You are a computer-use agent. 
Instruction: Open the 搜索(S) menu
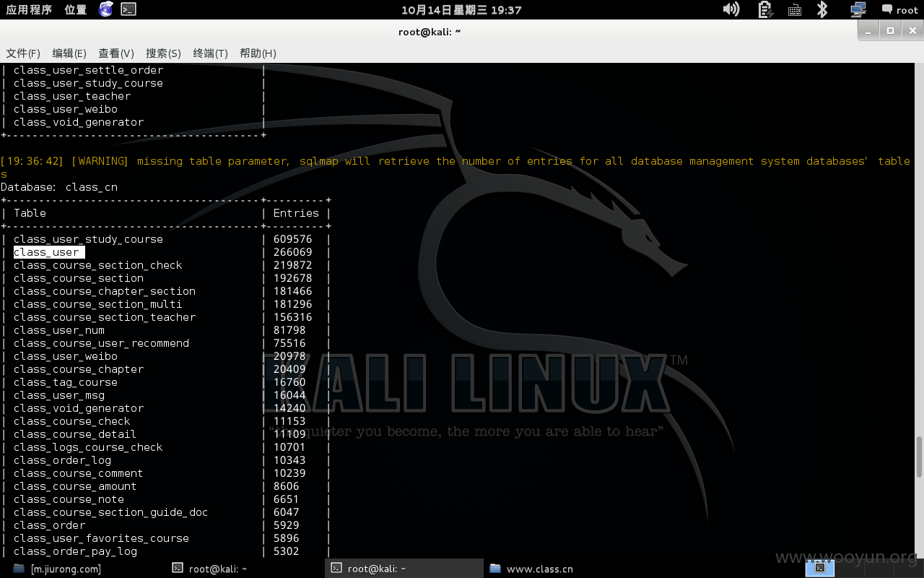[x=163, y=53]
